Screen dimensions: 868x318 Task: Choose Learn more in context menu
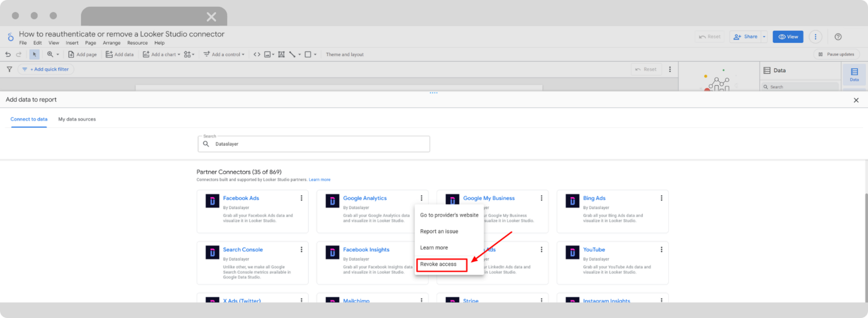[449, 248]
